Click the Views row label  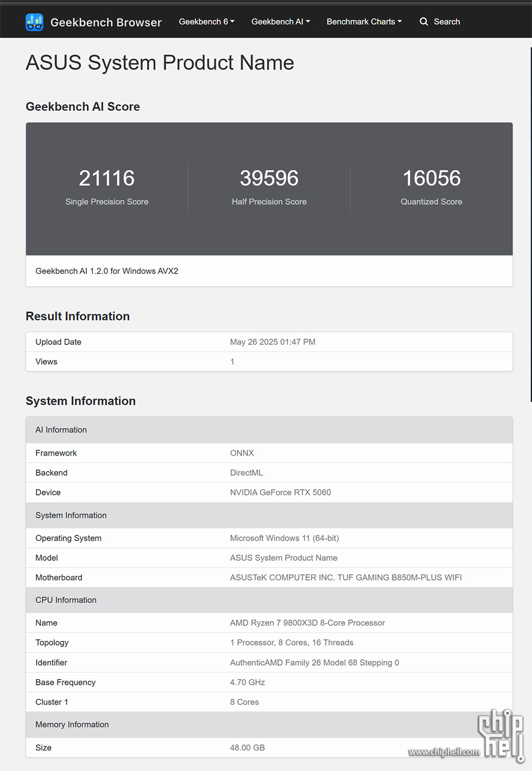(x=46, y=362)
